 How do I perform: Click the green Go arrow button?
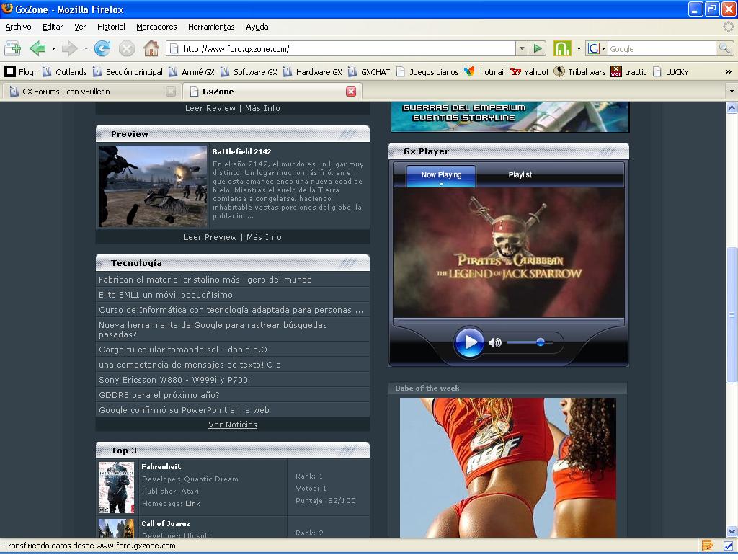538,48
